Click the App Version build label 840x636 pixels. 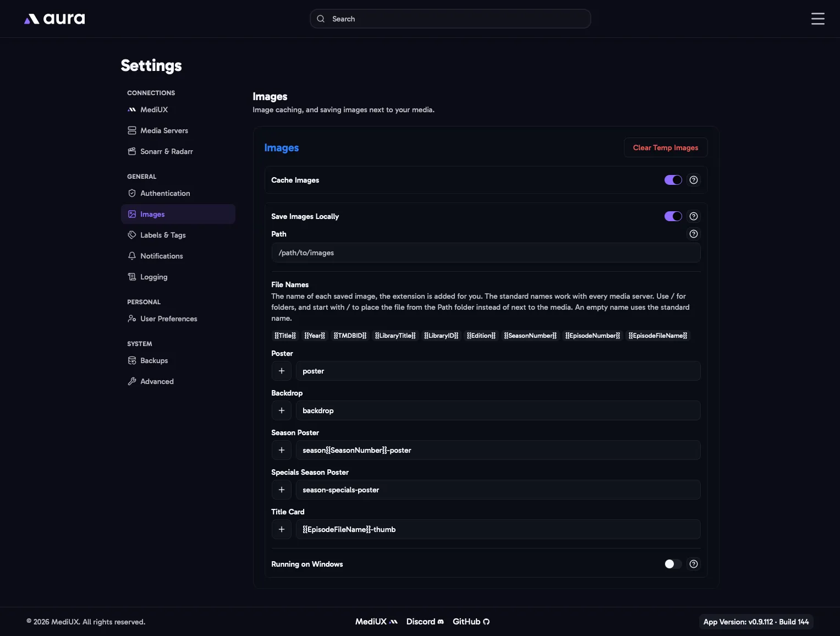point(756,622)
